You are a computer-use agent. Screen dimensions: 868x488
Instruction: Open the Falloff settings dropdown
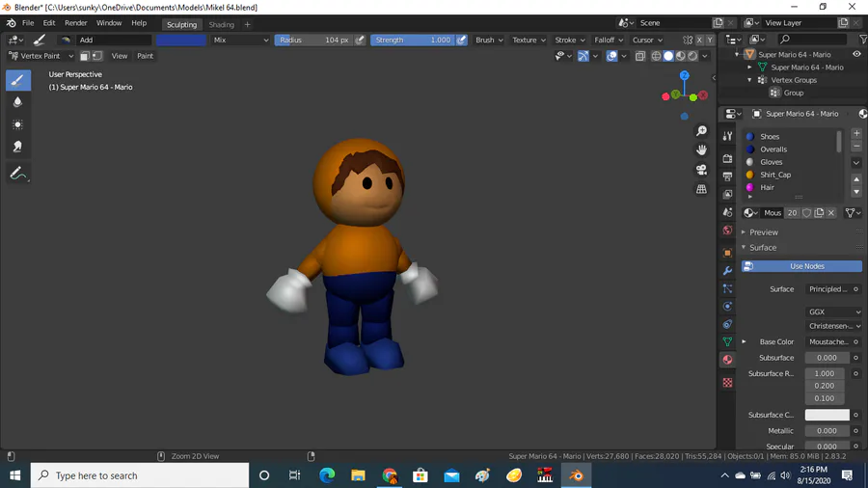[x=609, y=40]
